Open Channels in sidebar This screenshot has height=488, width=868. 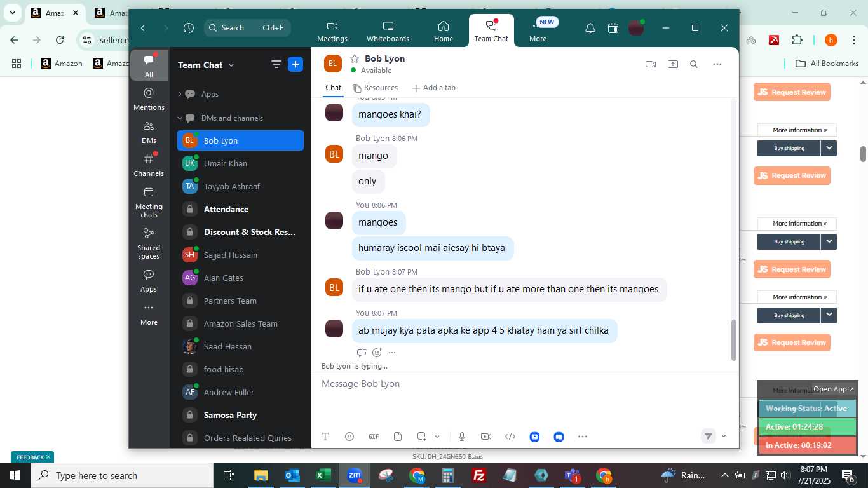coord(149,165)
